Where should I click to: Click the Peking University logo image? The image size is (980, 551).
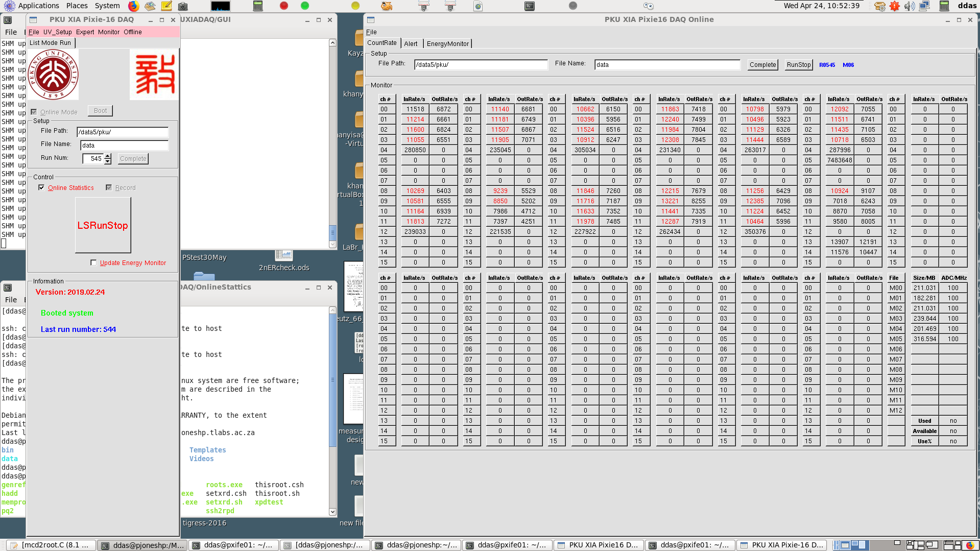[x=53, y=75]
